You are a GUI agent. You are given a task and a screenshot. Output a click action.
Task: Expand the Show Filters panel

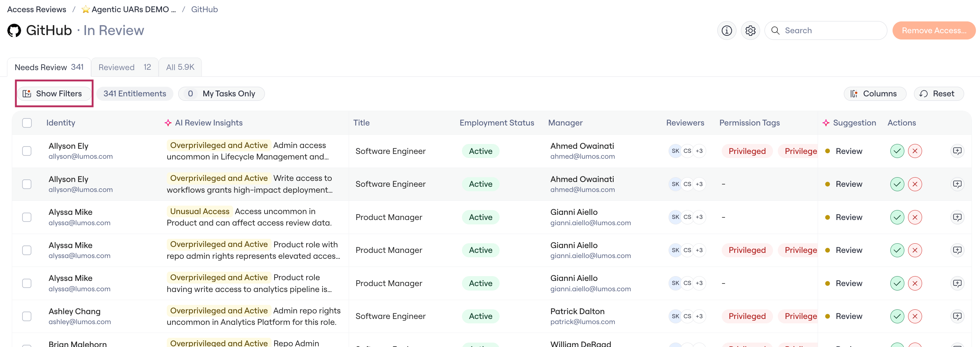54,94
